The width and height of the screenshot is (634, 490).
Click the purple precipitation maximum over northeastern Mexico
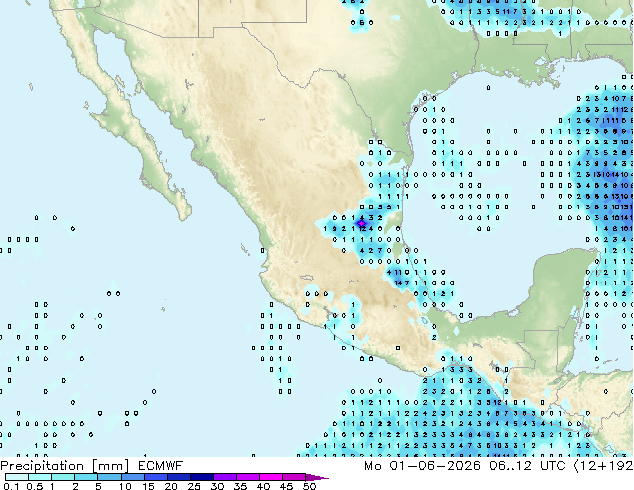pyautogui.click(x=361, y=223)
